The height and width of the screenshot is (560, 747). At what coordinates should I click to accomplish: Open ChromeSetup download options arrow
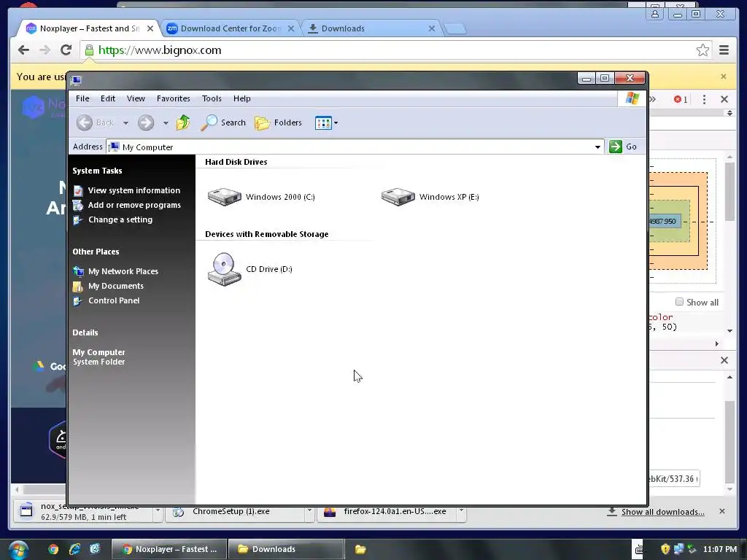309,511
